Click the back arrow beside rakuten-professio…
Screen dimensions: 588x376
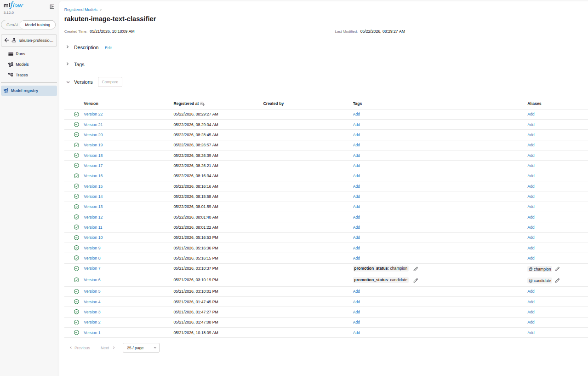point(6,40)
